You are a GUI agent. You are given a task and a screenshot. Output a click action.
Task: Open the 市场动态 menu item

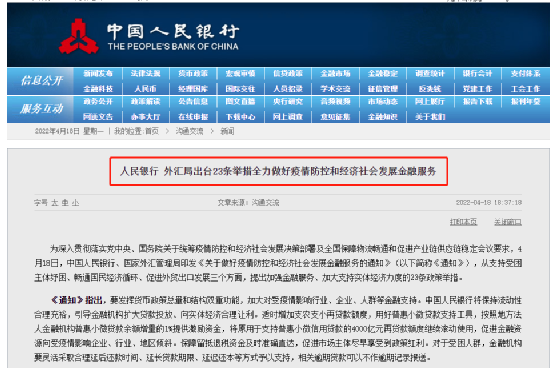pyautogui.click(x=383, y=102)
